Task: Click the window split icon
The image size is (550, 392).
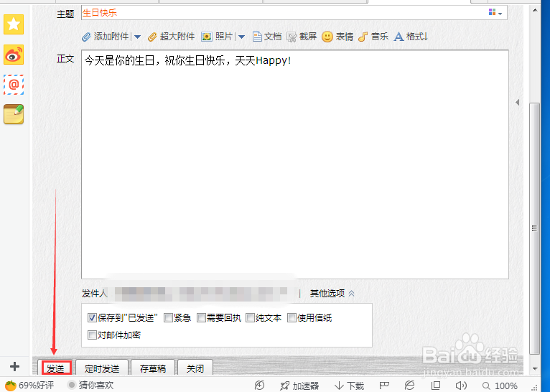Action: pyautogui.click(x=436, y=386)
